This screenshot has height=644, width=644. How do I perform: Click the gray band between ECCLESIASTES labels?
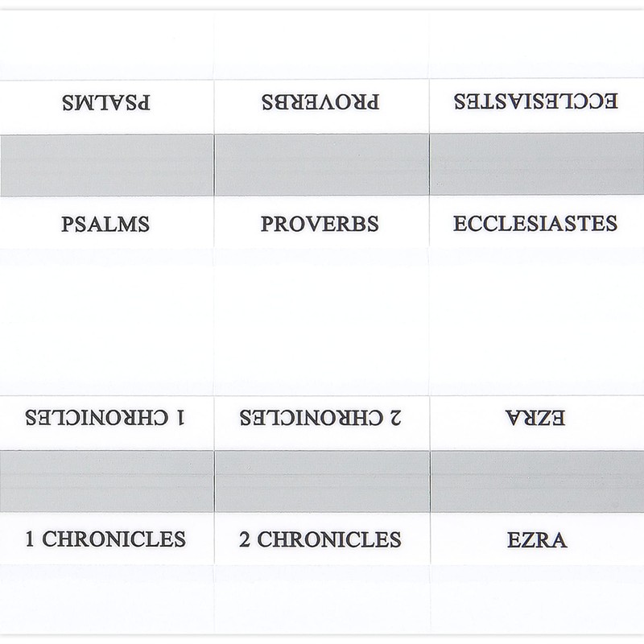[536, 164]
